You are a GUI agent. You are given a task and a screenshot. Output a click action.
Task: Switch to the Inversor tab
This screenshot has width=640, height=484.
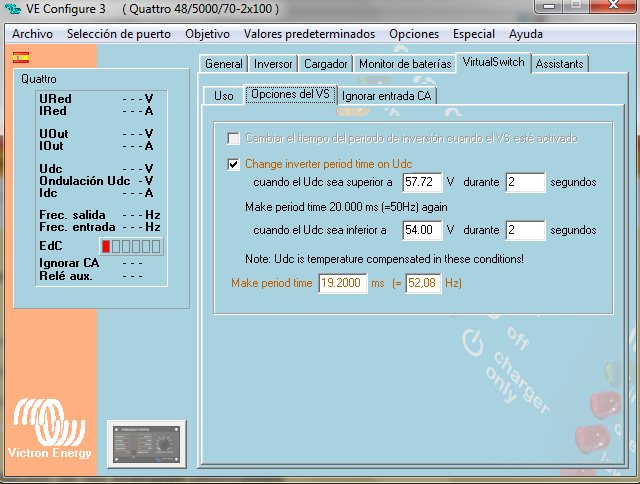pos(273,64)
